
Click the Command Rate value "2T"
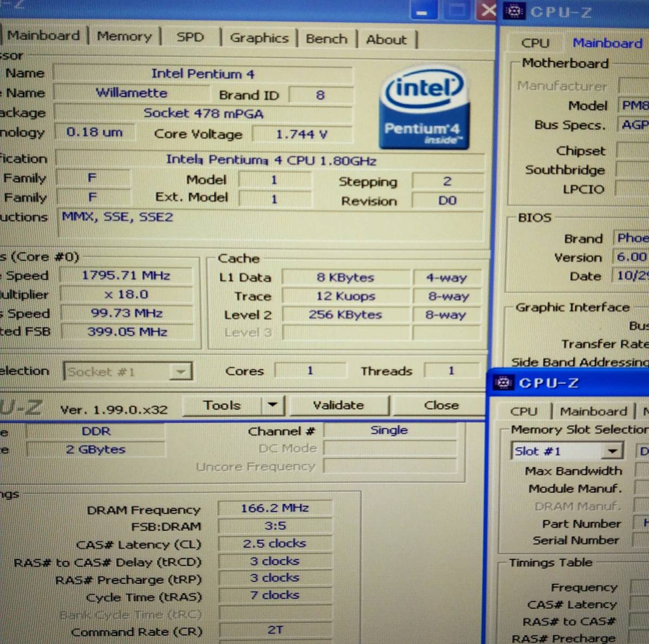coord(275,630)
